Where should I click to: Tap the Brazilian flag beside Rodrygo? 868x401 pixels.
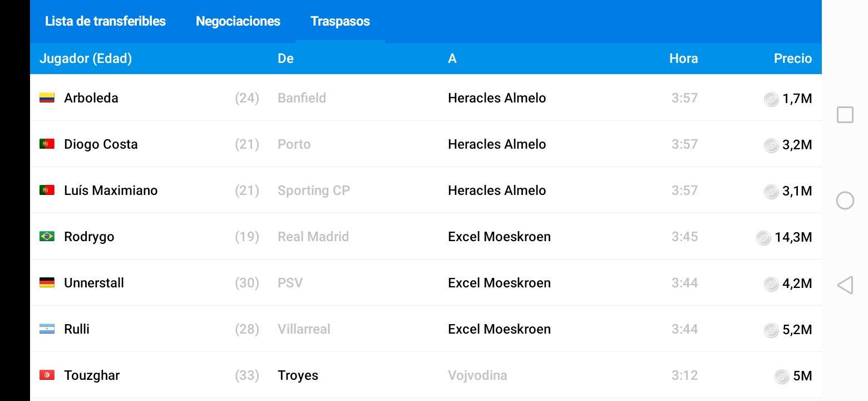click(47, 237)
